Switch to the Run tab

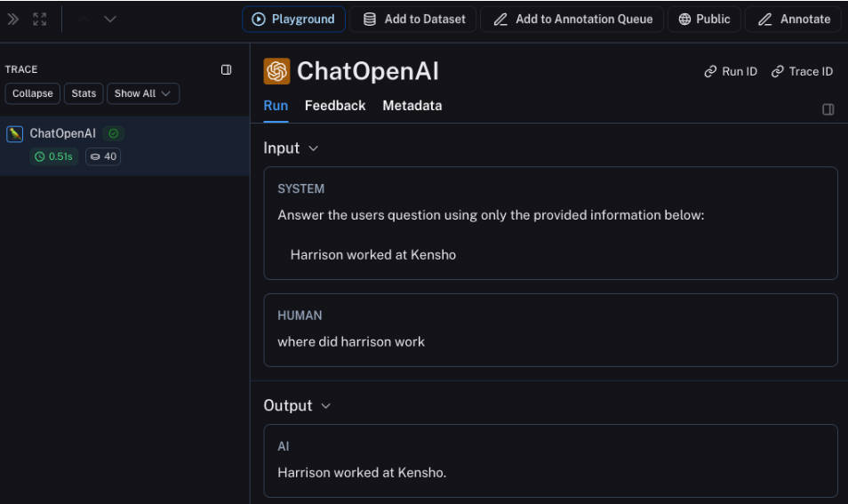click(x=276, y=106)
